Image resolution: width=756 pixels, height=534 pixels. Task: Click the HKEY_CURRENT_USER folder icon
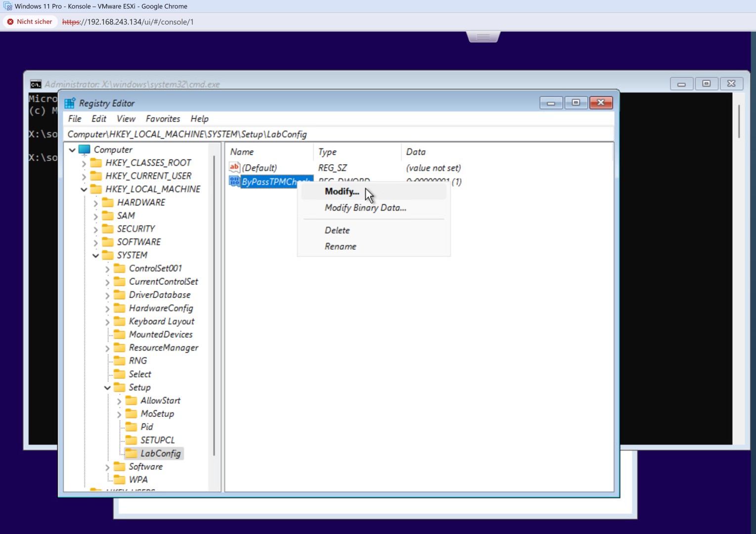click(x=96, y=176)
